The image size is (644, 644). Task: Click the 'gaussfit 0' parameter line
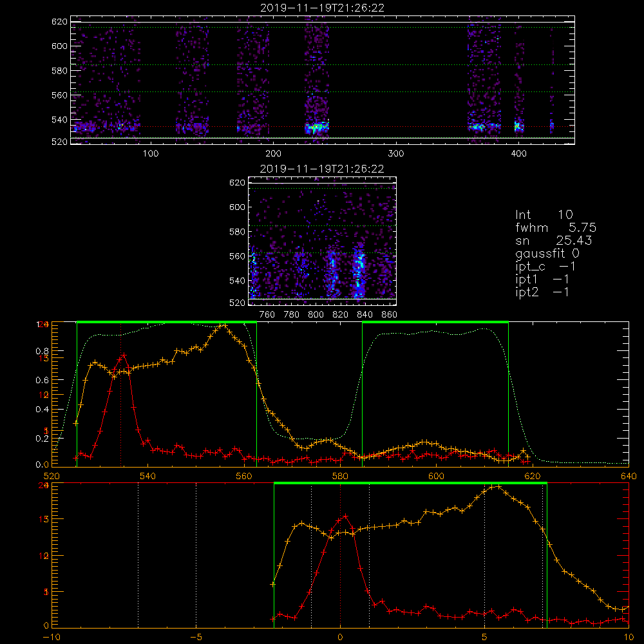547,253
